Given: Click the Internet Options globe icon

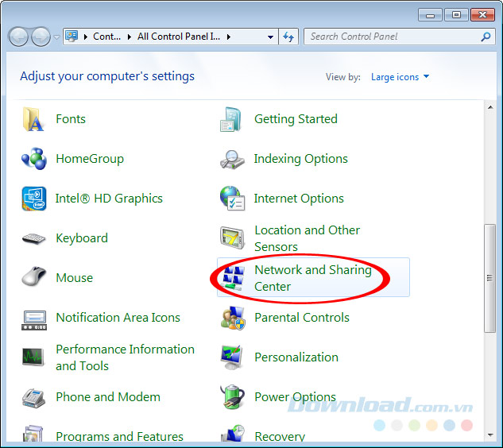Looking at the screenshot, I should (233, 199).
